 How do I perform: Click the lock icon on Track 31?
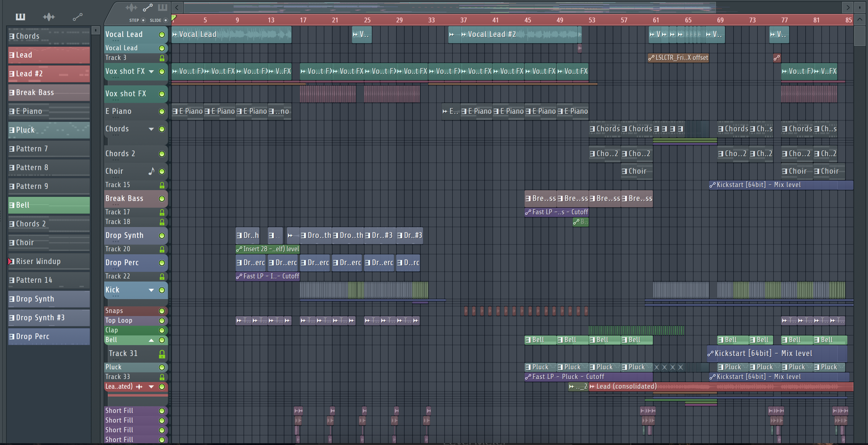pos(162,354)
